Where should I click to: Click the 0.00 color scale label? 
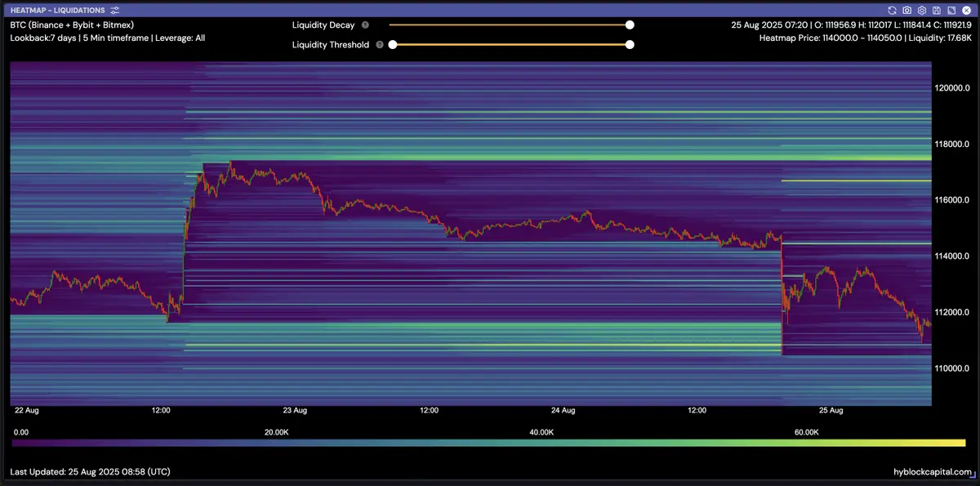[x=21, y=432]
